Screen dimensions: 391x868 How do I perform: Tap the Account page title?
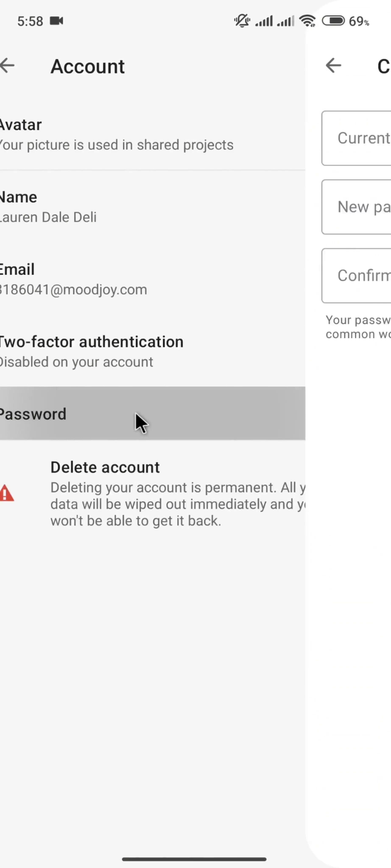click(88, 66)
